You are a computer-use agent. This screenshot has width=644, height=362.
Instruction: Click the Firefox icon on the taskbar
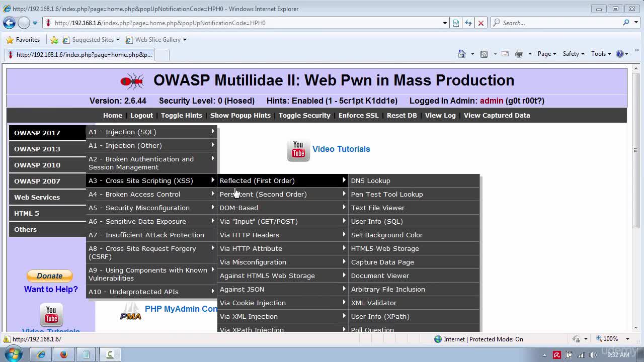pos(63,354)
